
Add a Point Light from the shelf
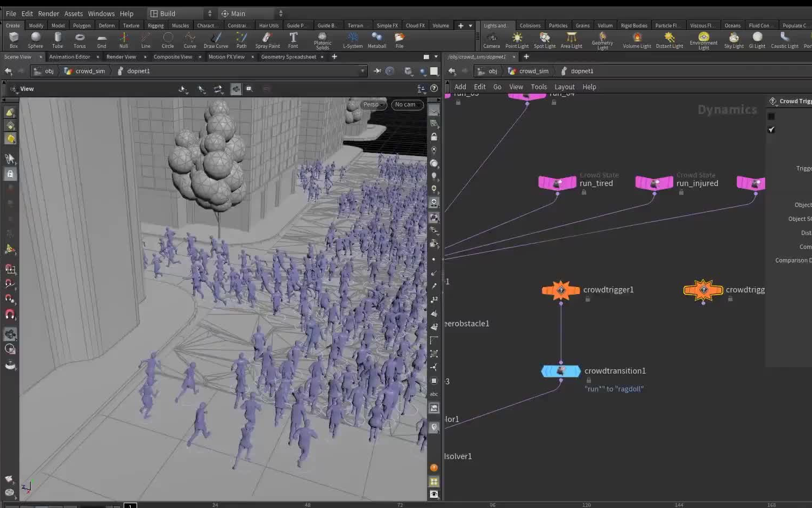tap(517, 40)
